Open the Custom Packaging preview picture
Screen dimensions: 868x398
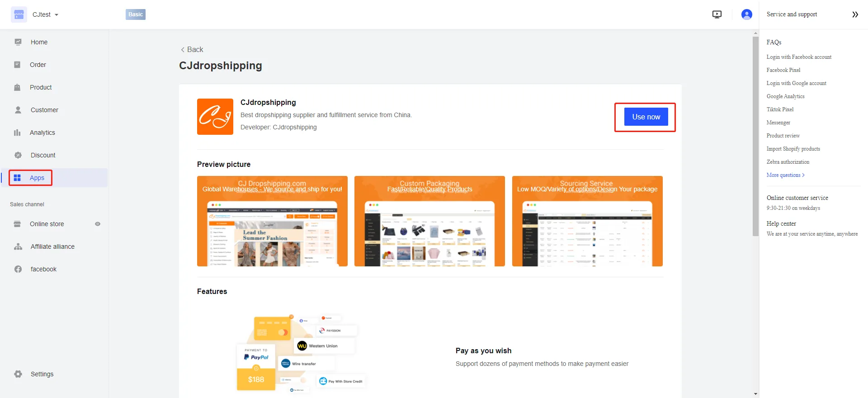click(x=429, y=221)
